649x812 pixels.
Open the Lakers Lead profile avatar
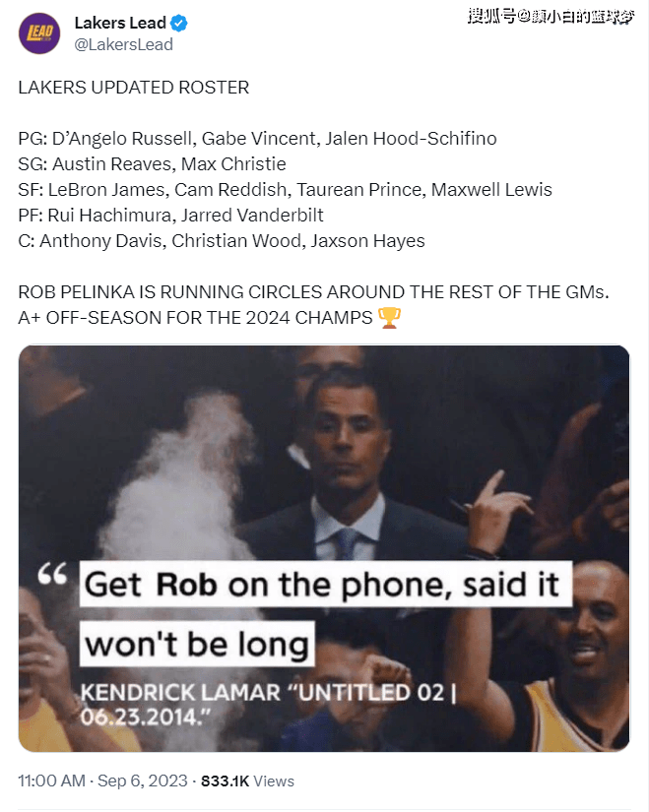pyautogui.click(x=39, y=33)
